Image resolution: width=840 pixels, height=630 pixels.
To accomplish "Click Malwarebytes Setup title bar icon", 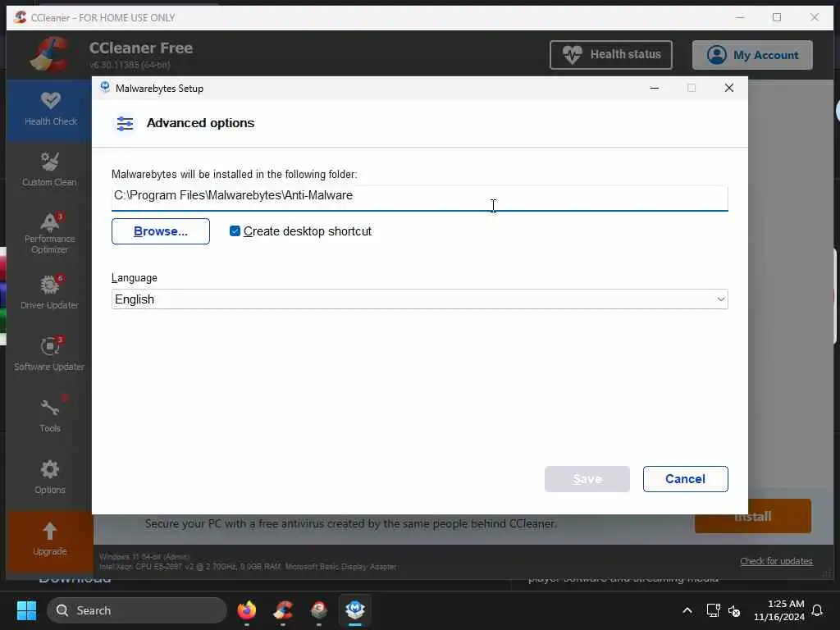I will pos(105,88).
